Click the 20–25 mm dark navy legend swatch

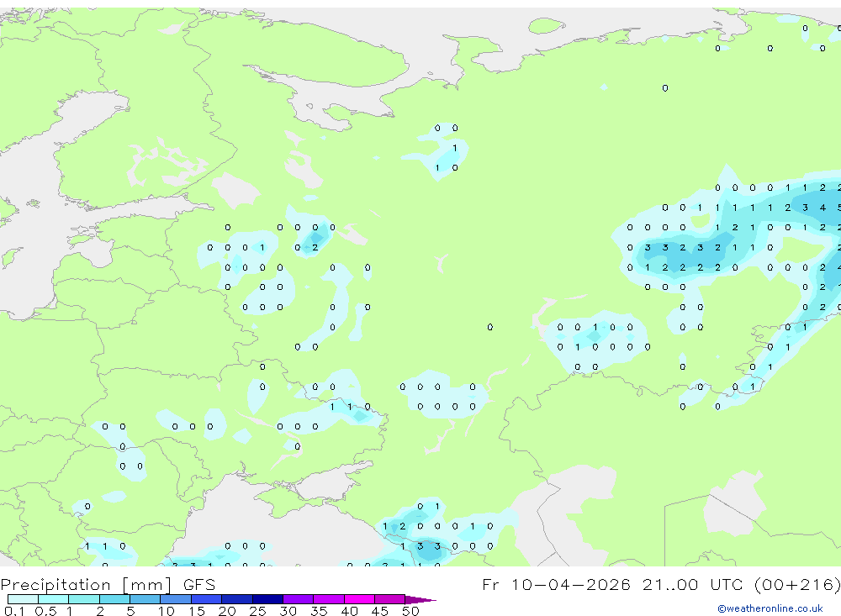click(x=236, y=599)
